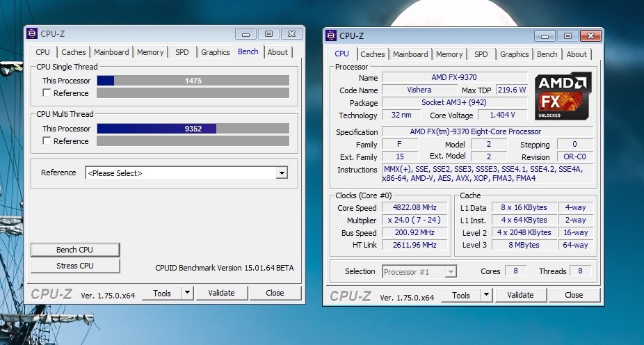Open the Mainboard tab in the left window
The image size is (644, 345).
111,52
